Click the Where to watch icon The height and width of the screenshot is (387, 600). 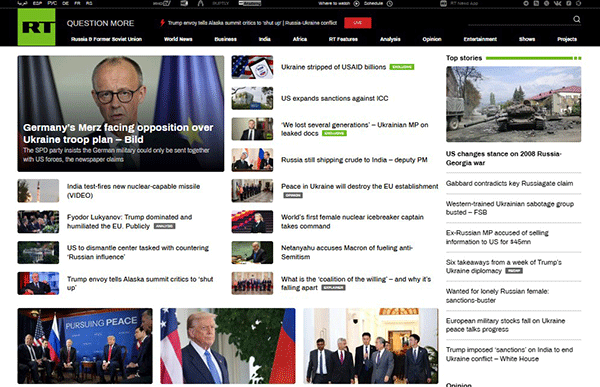click(x=356, y=3)
